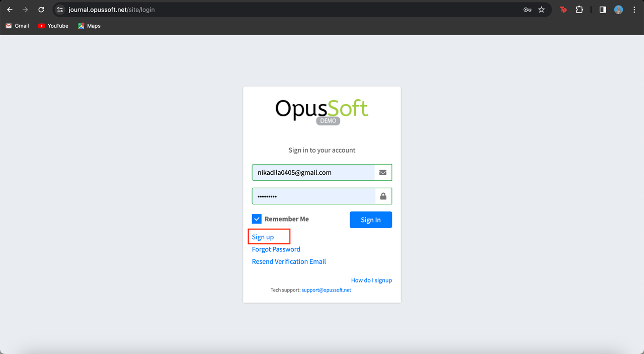Screen dimensions: 644x354
Task: Open the Extensions puzzle icon
Action: point(579,10)
